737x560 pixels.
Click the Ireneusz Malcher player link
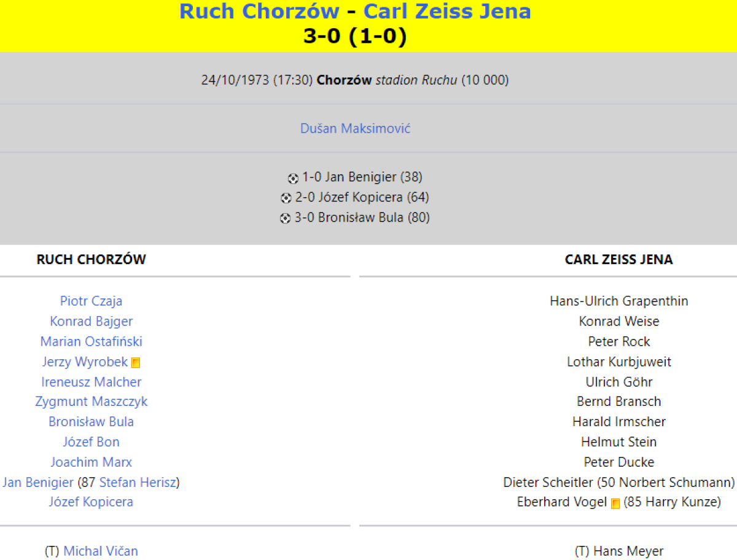tap(91, 382)
